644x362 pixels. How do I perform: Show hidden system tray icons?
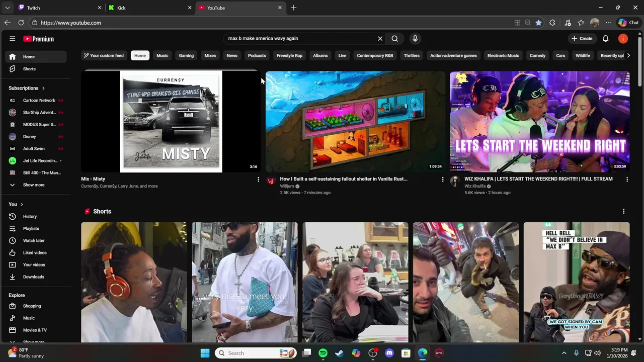pyautogui.click(x=564, y=353)
